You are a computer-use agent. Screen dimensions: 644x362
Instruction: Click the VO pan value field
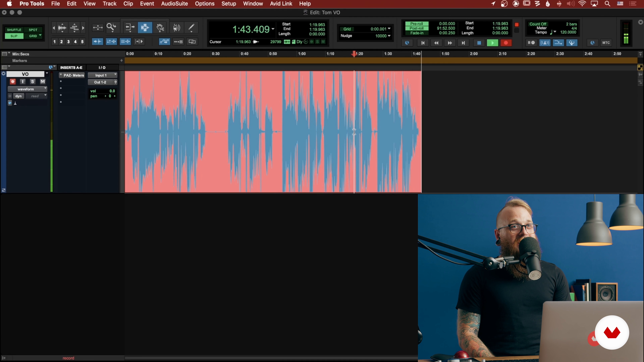coord(110,96)
